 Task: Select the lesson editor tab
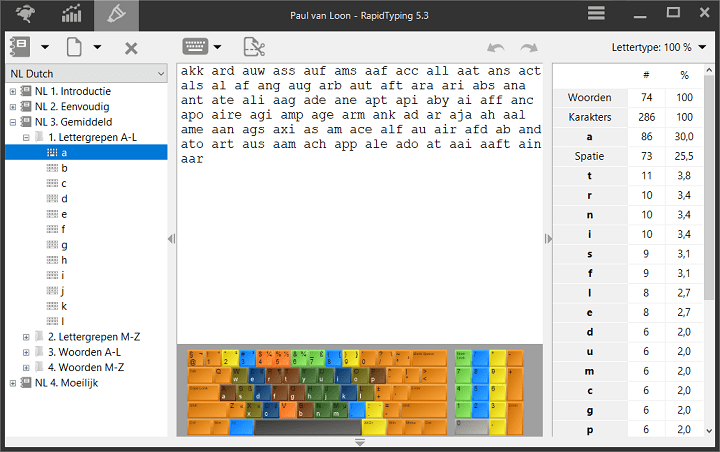(x=117, y=15)
